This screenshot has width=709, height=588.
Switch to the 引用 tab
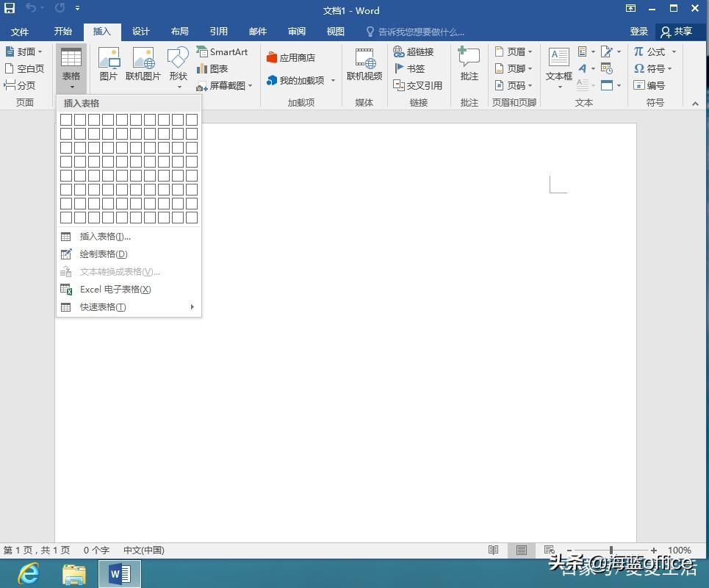(x=218, y=31)
